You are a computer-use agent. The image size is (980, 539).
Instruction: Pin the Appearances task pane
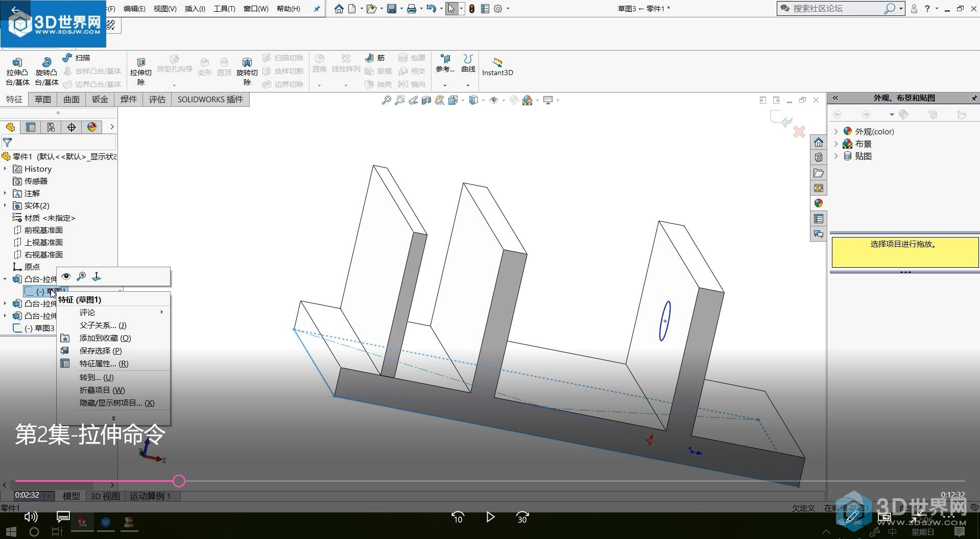pos(974,98)
